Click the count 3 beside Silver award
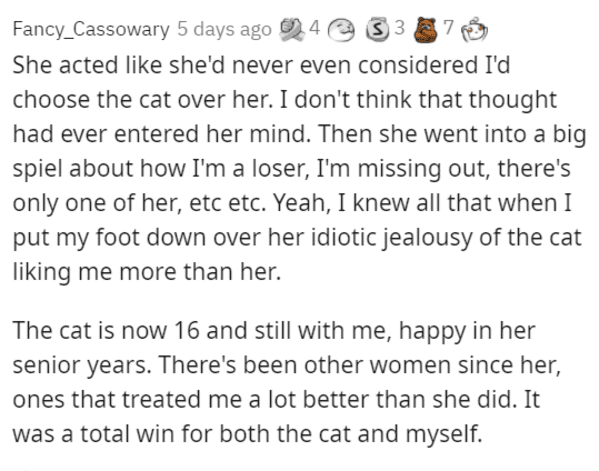The width and height of the screenshot is (599, 471). coord(399,28)
